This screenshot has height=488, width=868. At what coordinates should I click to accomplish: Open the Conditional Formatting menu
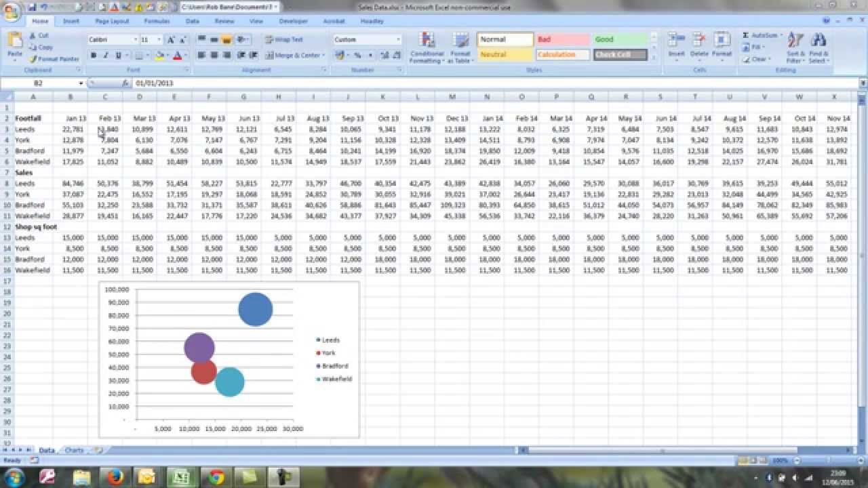click(427, 47)
